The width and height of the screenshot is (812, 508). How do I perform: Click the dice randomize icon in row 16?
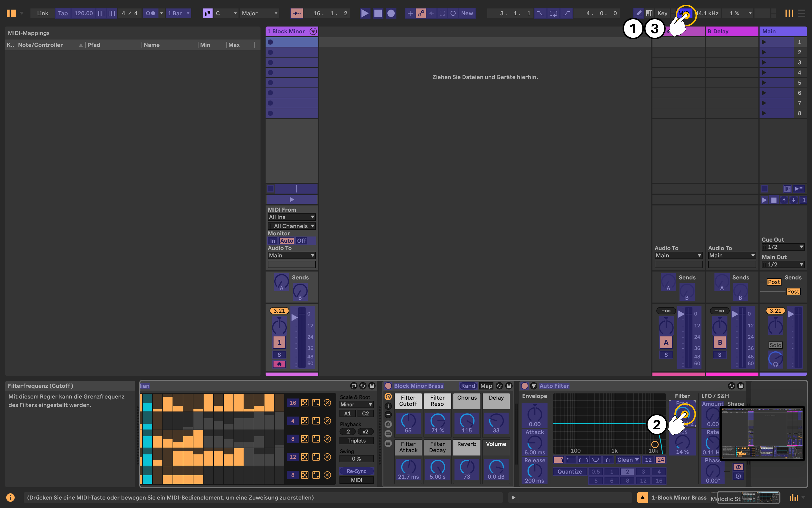pyautogui.click(x=305, y=403)
